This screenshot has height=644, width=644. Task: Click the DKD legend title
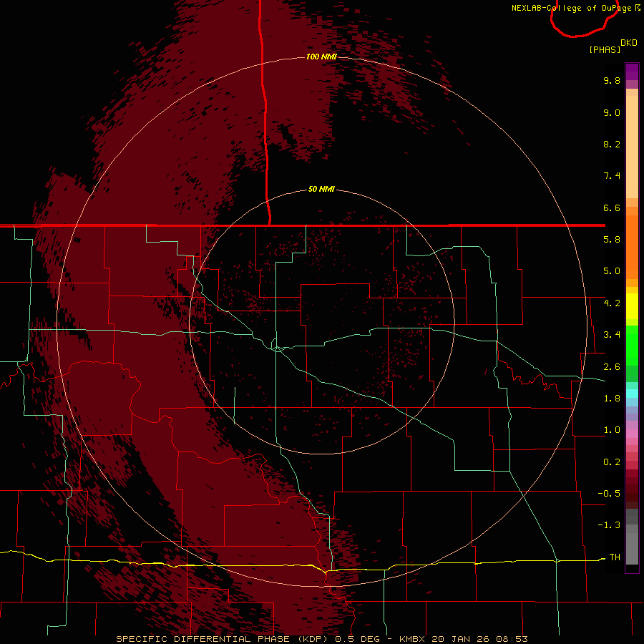click(629, 43)
